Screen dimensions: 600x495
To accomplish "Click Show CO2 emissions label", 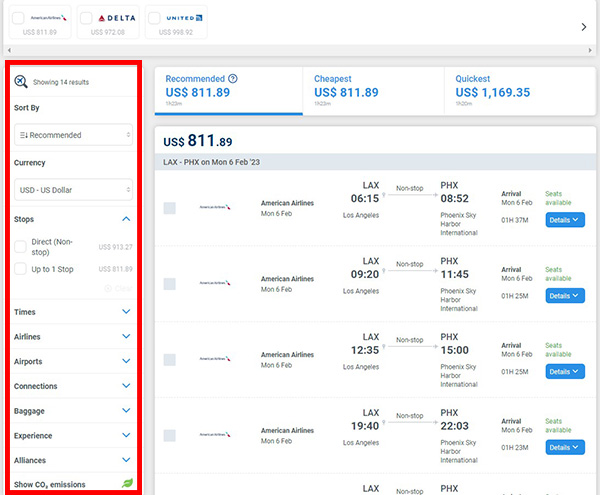I will coord(50,484).
